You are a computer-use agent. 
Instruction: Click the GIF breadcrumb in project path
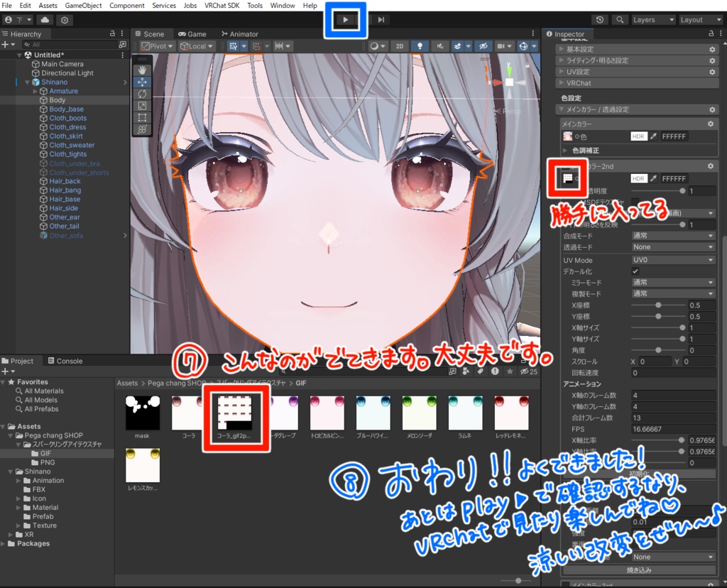tap(301, 383)
